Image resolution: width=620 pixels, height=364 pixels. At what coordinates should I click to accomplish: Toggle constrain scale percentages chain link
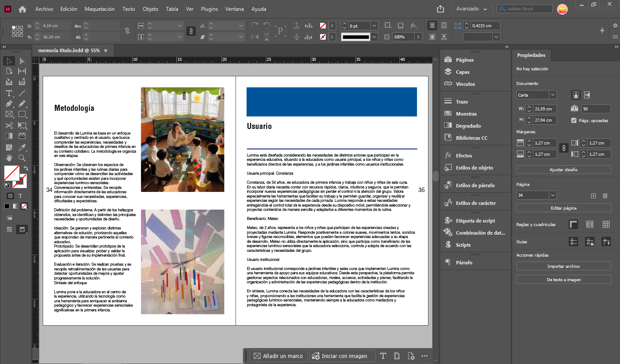tap(191, 31)
